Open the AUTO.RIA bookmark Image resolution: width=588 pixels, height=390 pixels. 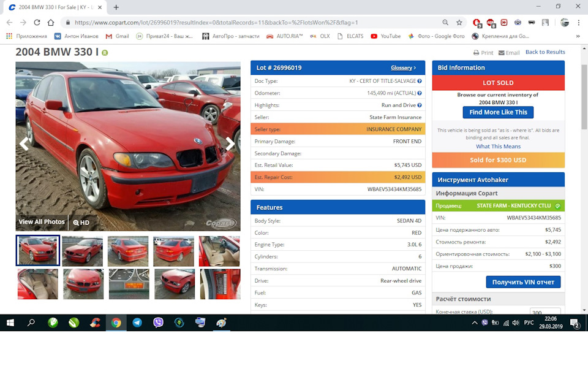point(285,36)
